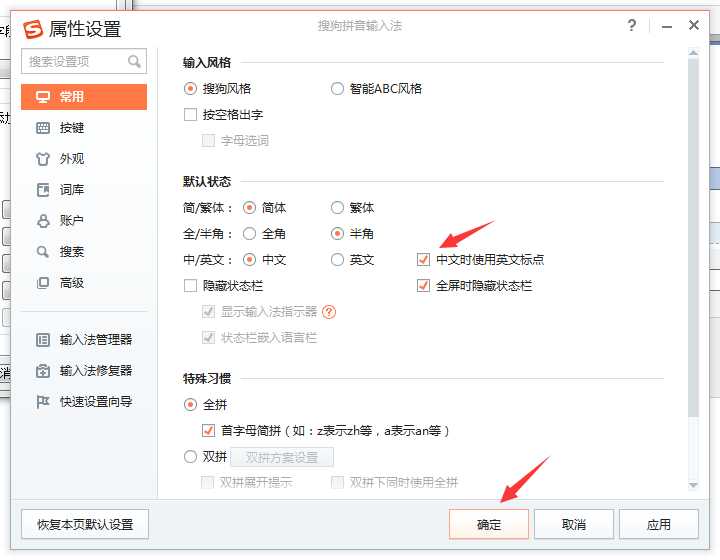The width and height of the screenshot is (720, 560).
Task: Toggle 中文时使用英文标点 checkbox
Action: pos(423,260)
